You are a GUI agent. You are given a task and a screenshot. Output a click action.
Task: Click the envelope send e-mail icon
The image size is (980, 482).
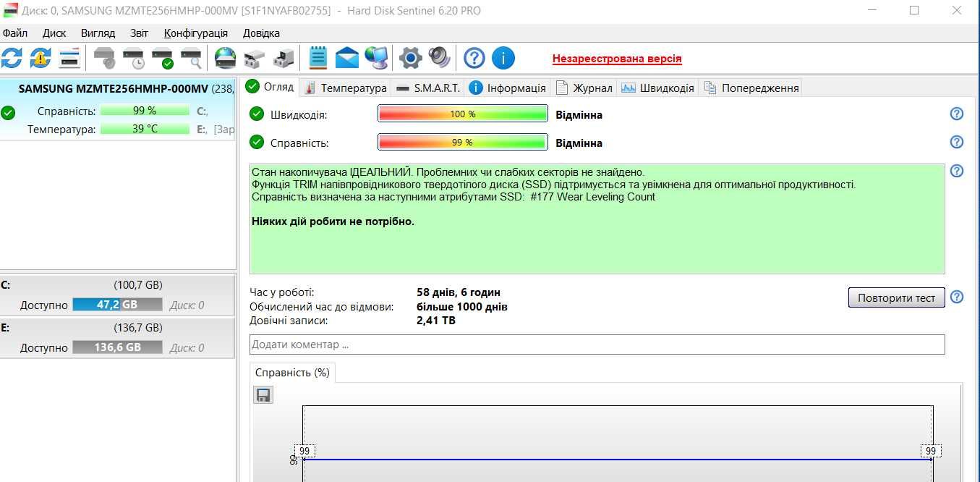coord(347,58)
